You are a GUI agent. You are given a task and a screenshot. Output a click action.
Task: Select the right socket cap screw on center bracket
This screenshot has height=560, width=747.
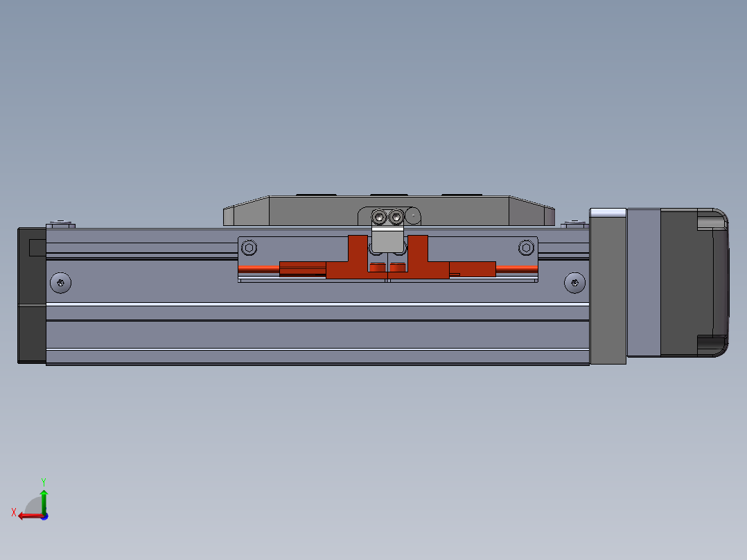pos(396,218)
